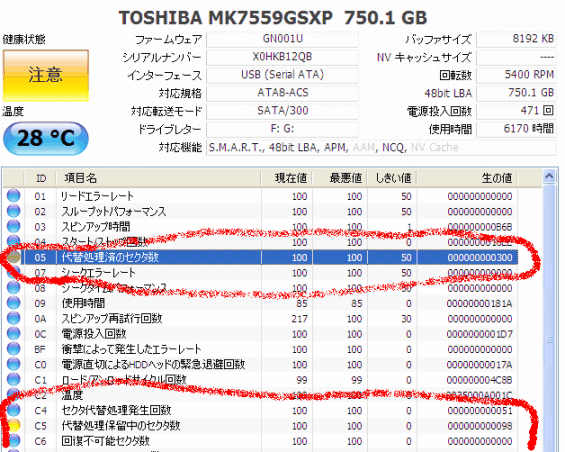Select the blue status icon for row 02
The image size is (565, 452).
pyautogui.click(x=13, y=211)
